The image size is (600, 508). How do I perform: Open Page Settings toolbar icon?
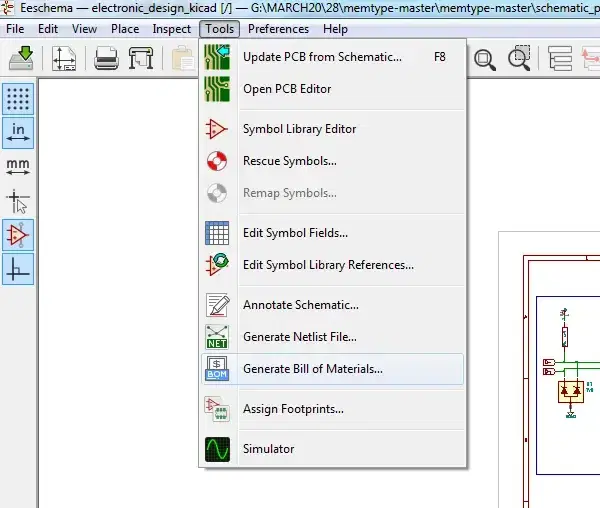64,58
